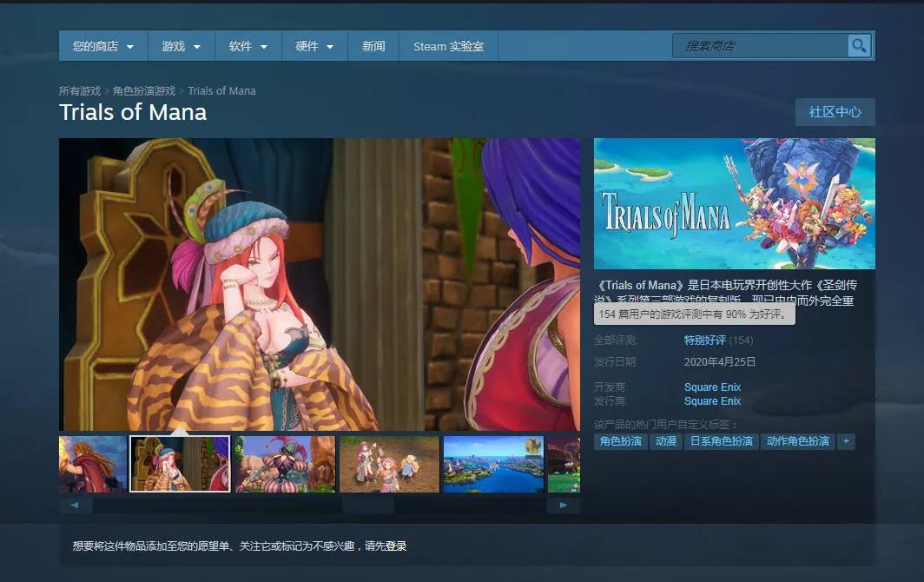Open the 您的商店 dropdown menu
The height and width of the screenshot is (582, 924).
point(103,46)
